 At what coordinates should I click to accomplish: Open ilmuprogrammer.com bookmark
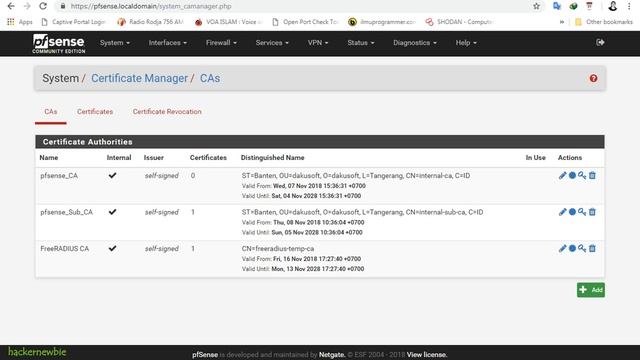[382, 22]
